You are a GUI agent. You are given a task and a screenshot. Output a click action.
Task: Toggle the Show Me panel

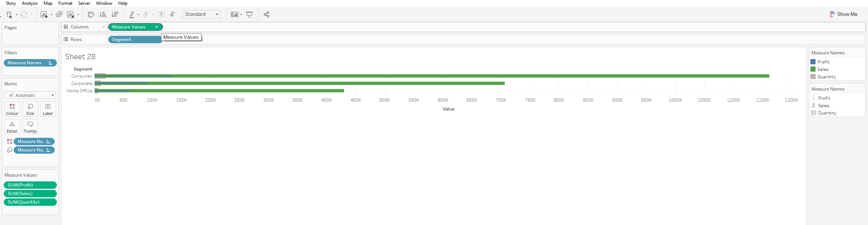843,14
